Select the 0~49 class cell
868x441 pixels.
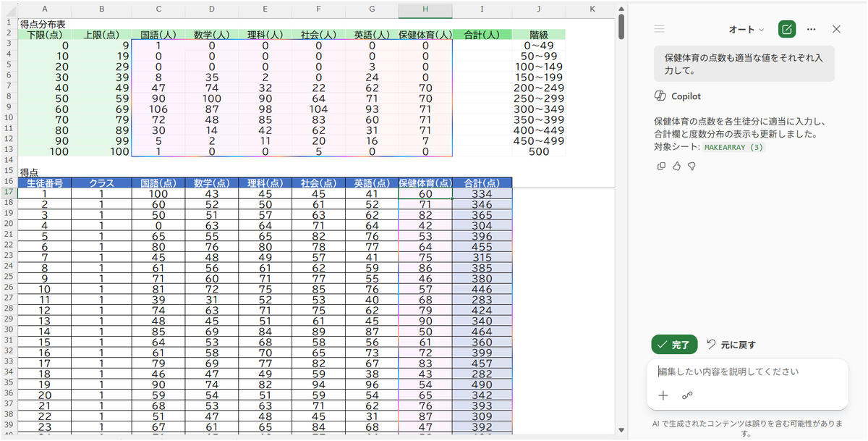[539, 45]
